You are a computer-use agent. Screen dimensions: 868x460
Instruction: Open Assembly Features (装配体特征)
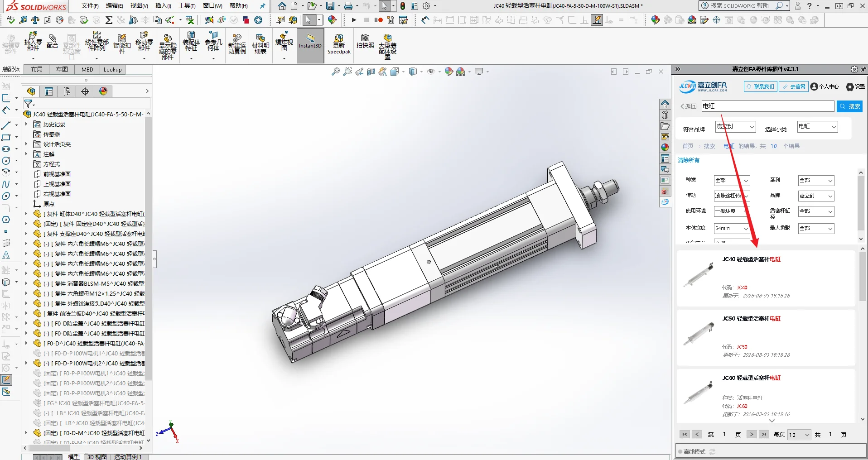pos(191,42)
